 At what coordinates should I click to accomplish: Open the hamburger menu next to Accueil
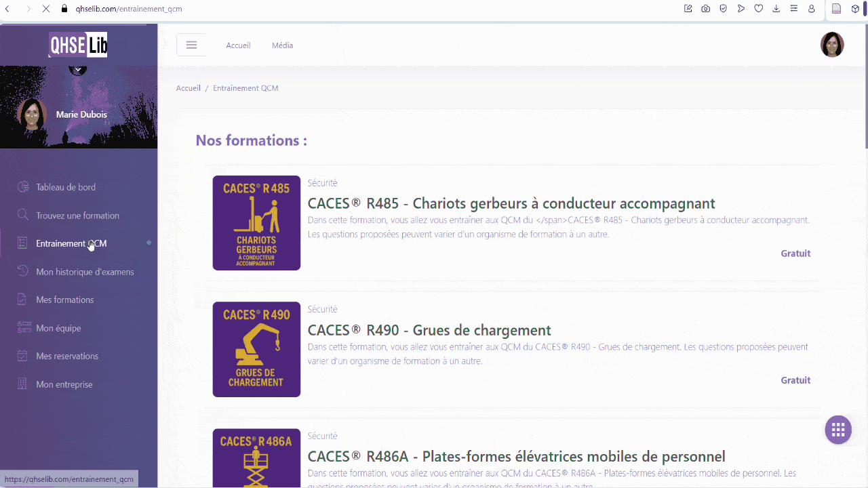tap(191, 44)
